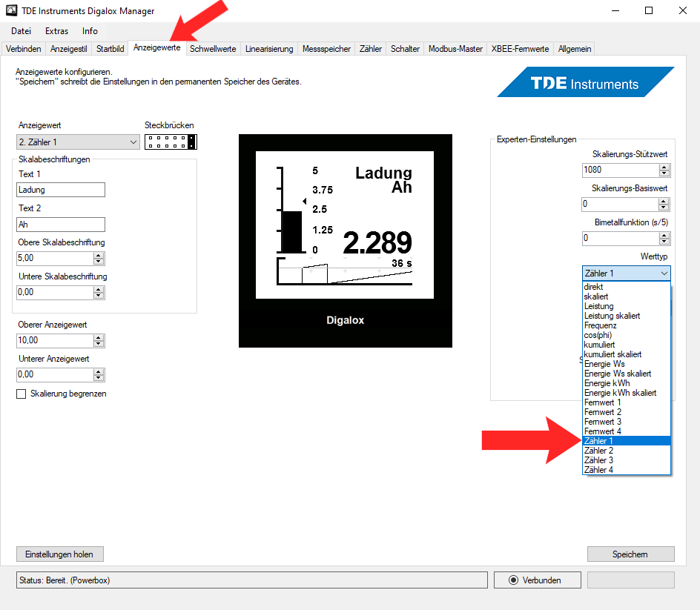This screenshot has width=700, height=610.
Task: Pick 'cos(phi)' in Werttyp list
Action: [x=627, y=335]
